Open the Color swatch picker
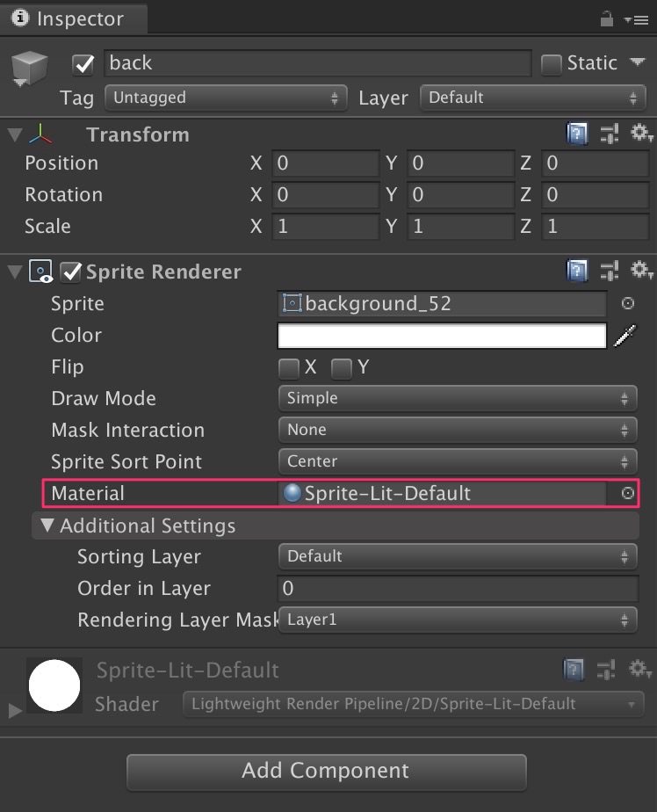Image resolution: width=657 pixels, height=812 pixels. [442, 336]
